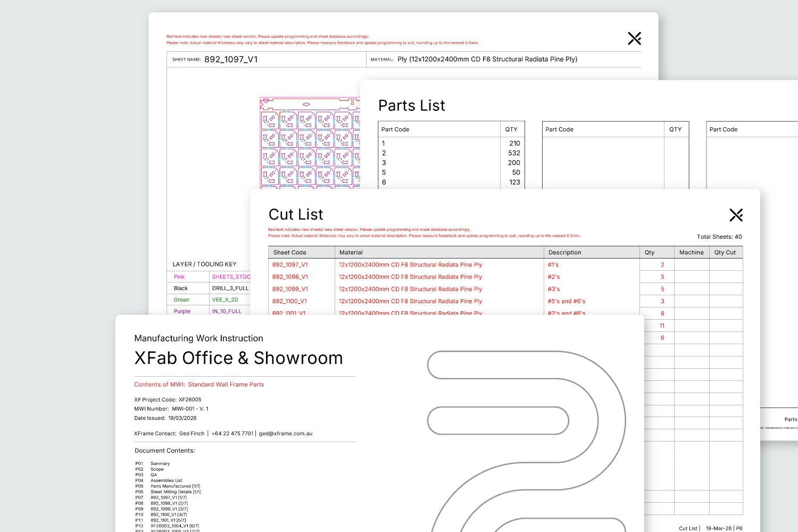This screenshot has width=798, height=532.
Task: Click the description "#1's" in Cut List
Action: [x=553, y=265]
